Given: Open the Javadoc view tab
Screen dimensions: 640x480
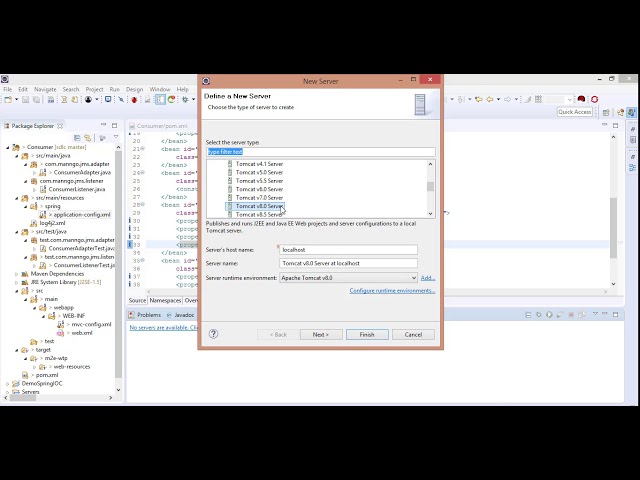Looking at the screenshot, I should click(180, 315).
